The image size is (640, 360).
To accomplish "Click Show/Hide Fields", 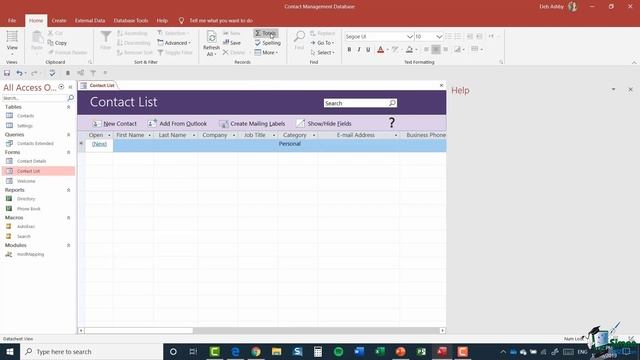I will 324,124.
